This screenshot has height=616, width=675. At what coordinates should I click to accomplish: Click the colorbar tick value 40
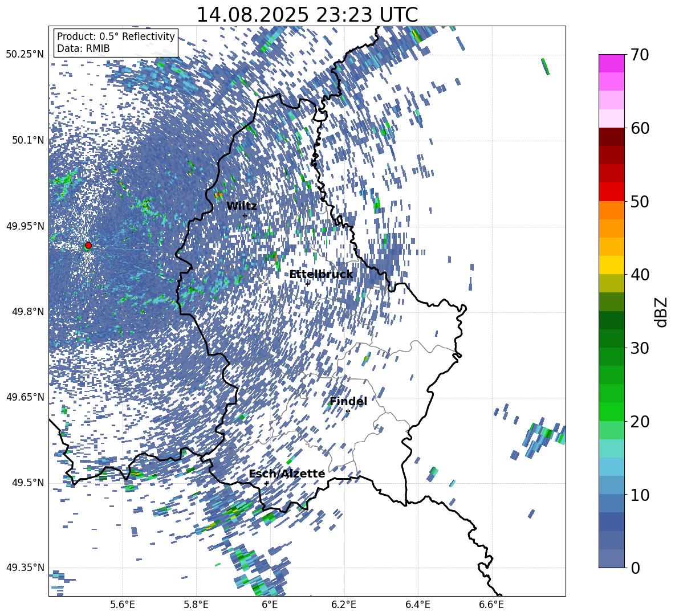639,275
